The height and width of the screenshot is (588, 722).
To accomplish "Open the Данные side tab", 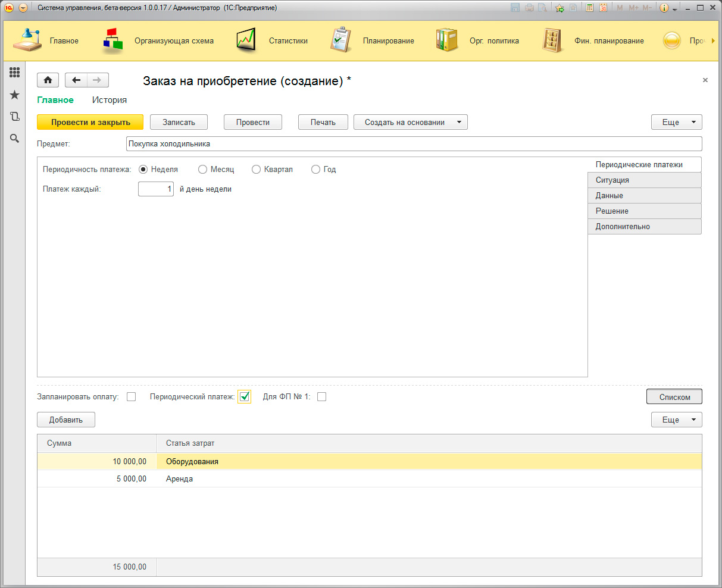I will pyautogui.click(x=645, y=195).
